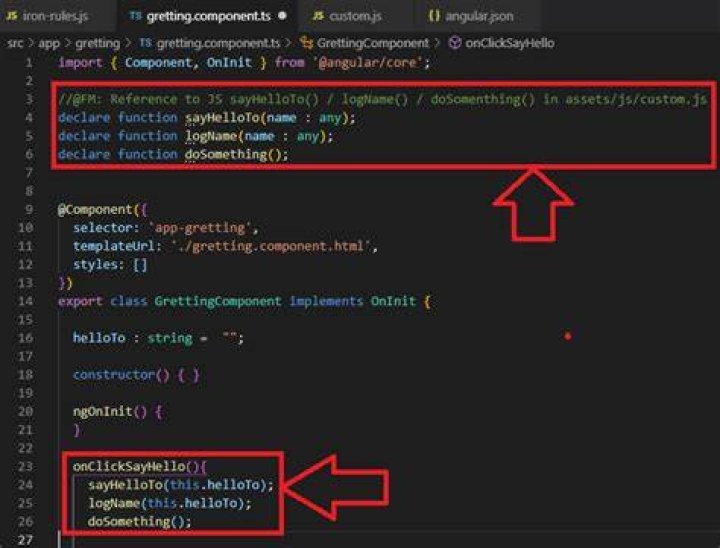Place cursor on '@angular/core' import string
The height and width of the screenshot is (548, 720).
pos(368,62)
